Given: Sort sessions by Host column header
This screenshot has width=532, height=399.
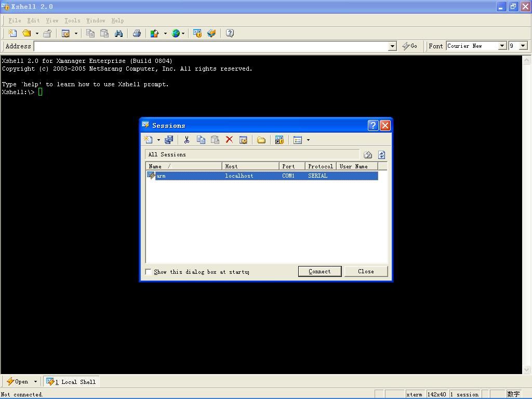Looking at the screenshot, I should (250, 166).
